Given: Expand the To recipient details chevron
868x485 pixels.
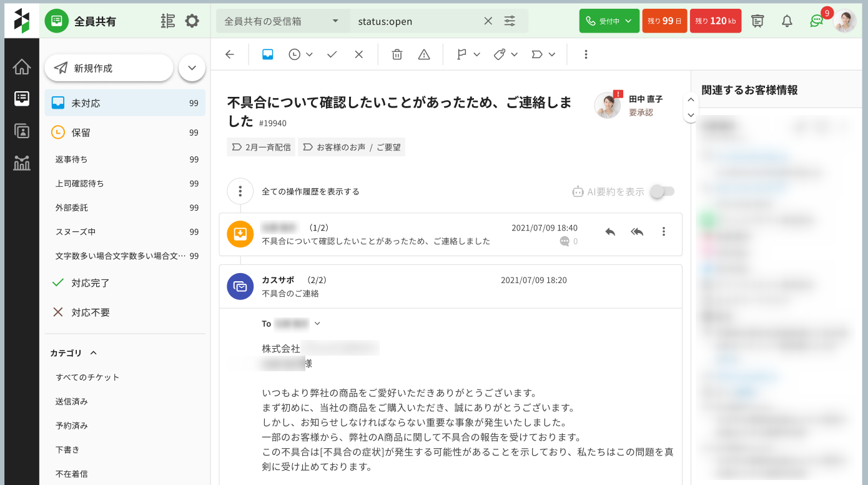Looking at the screenshot, I should [317, 324].
